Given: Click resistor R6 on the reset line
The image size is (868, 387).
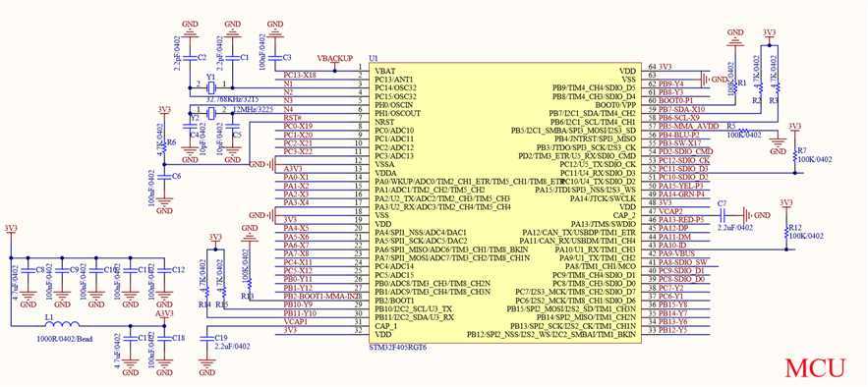Looking at the screenshot, I should [x=164, y=146].
